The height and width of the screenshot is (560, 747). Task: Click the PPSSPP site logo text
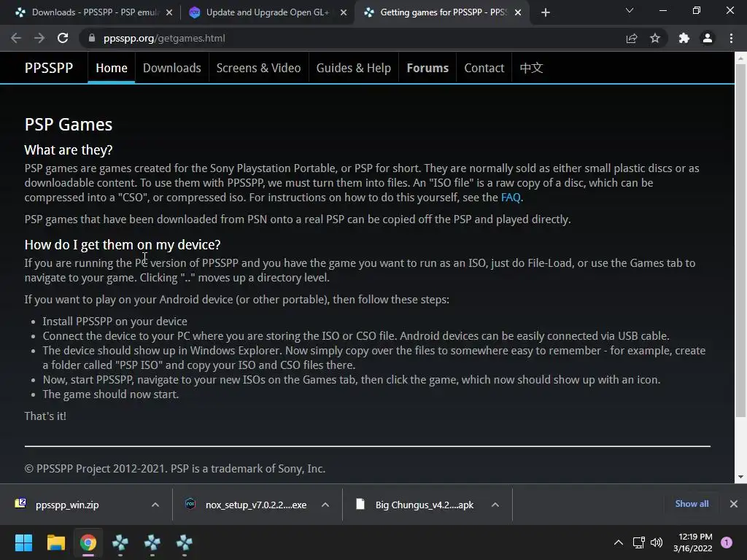[x=49, y=68]
